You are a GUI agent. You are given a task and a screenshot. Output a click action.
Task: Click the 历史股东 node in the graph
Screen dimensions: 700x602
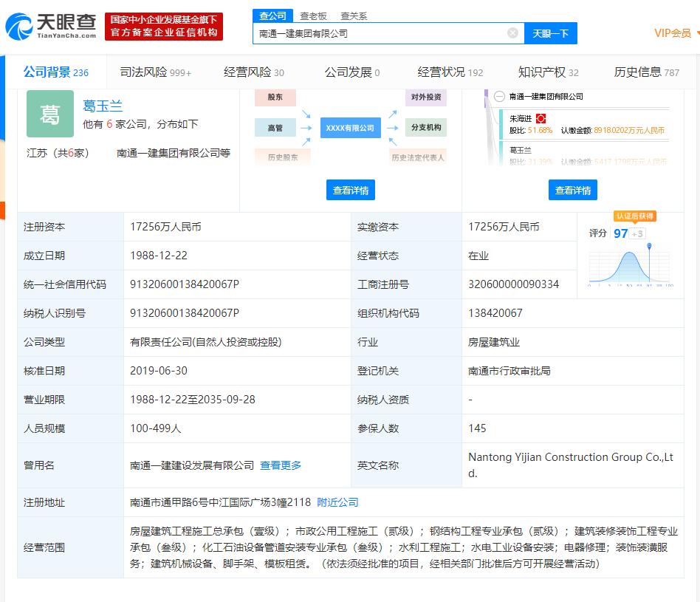click(x=283, y=156)
